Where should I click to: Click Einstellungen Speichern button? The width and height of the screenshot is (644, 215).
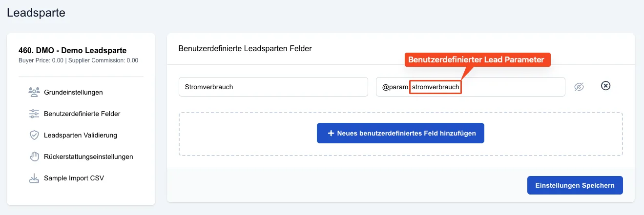click(575, 185)
